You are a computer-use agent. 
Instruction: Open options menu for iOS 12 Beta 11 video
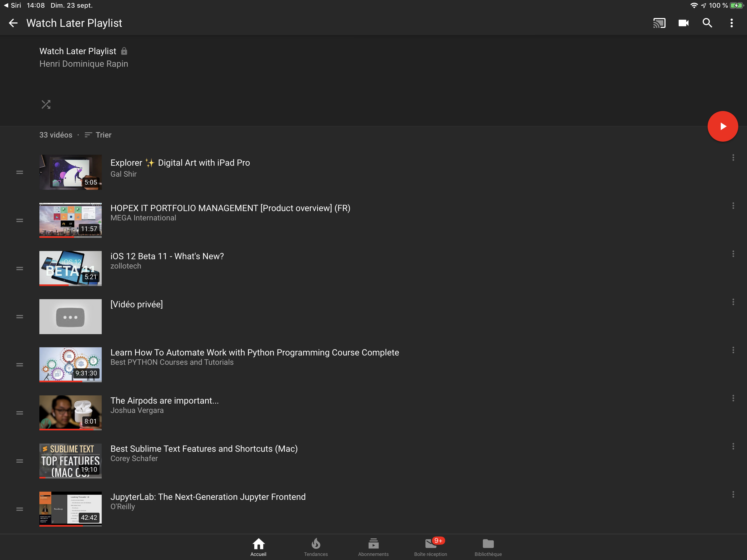(x=733, y=254)
